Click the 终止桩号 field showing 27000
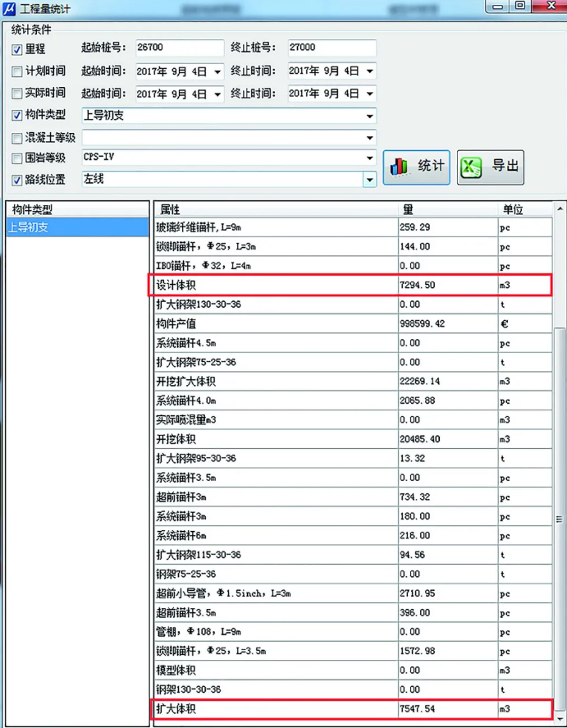 tap(332, 48)
